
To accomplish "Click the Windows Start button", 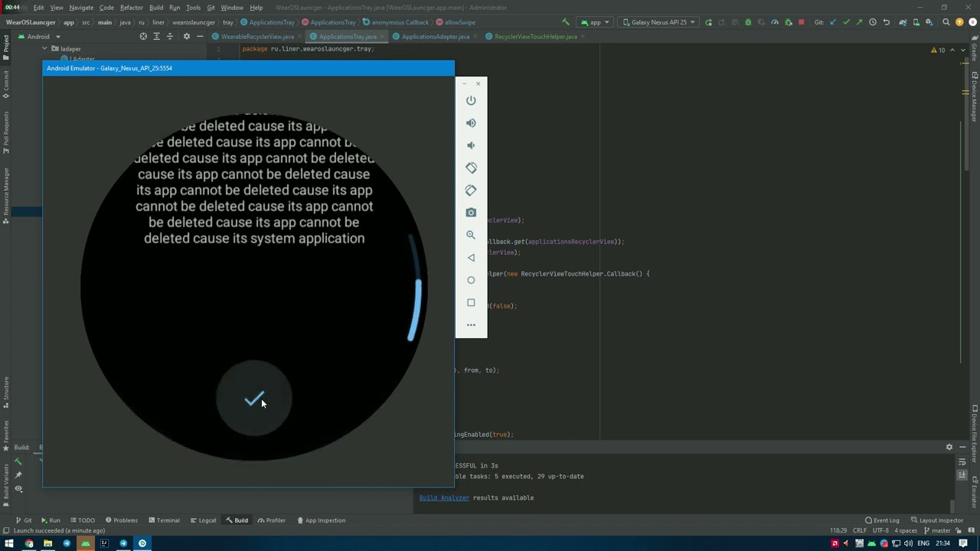I will [x=9, y=543].
